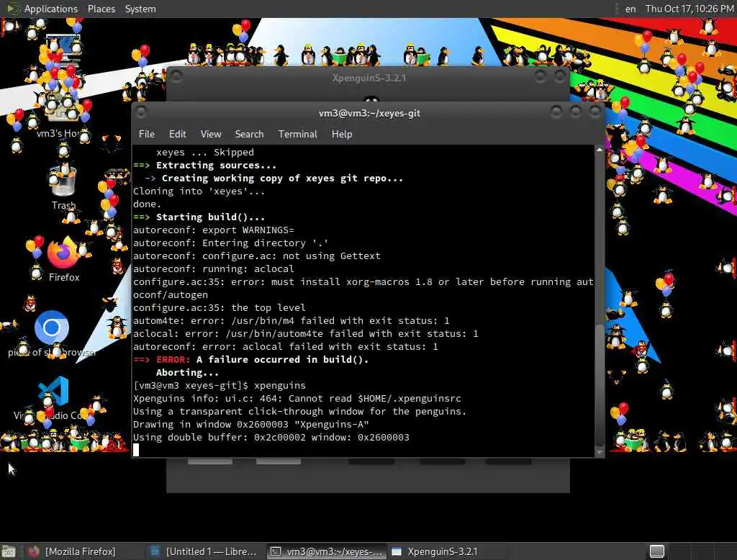Image resolution: width=737 pixels, height=560 pixels.
Task: Click the terminal vertical scrollbar thumb
Action: click(600, 384)
